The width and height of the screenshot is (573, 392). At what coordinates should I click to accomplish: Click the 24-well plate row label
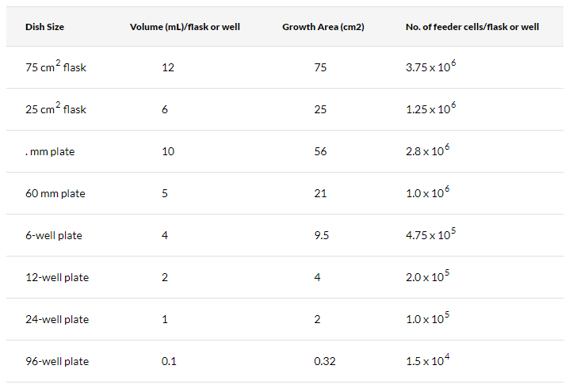57,319
